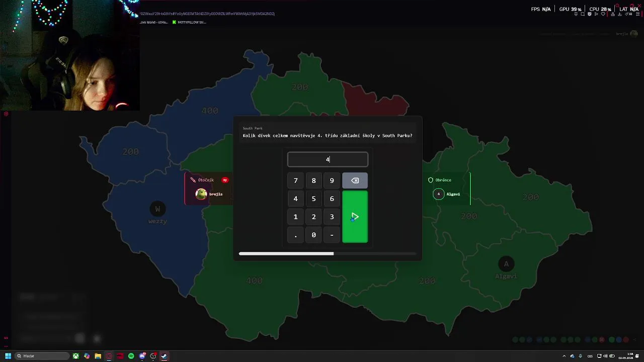Open Spotify from the taskbar
The image size is (644, 362).
pos(131,356)
